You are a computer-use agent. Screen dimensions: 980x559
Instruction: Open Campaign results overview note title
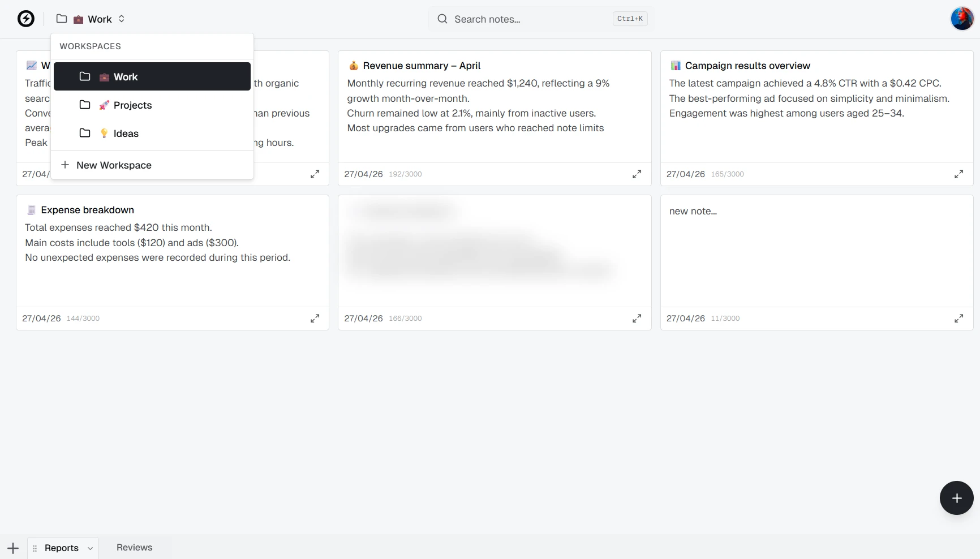(x=747, y=66)
